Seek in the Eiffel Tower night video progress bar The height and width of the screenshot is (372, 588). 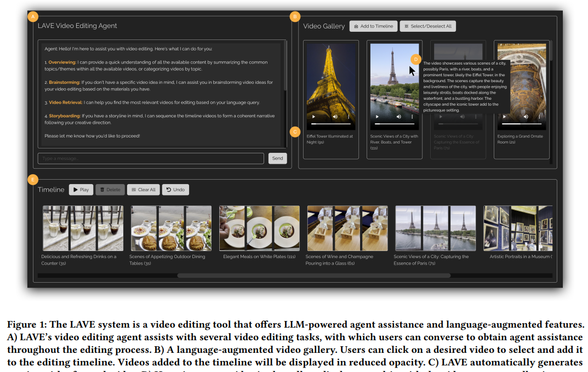[331, 123]
